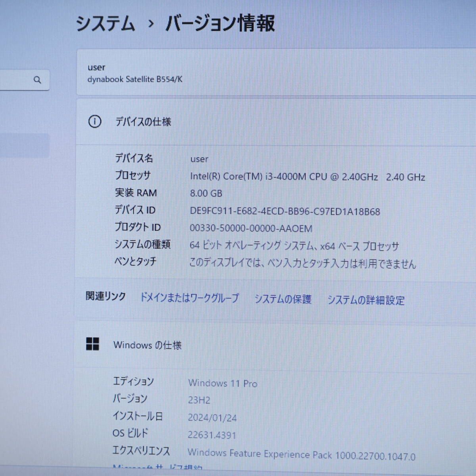Viewport: 476px width, 476px height.
Task: Select the processor value i3-4000M text
Action: click(x=307, y=177)
